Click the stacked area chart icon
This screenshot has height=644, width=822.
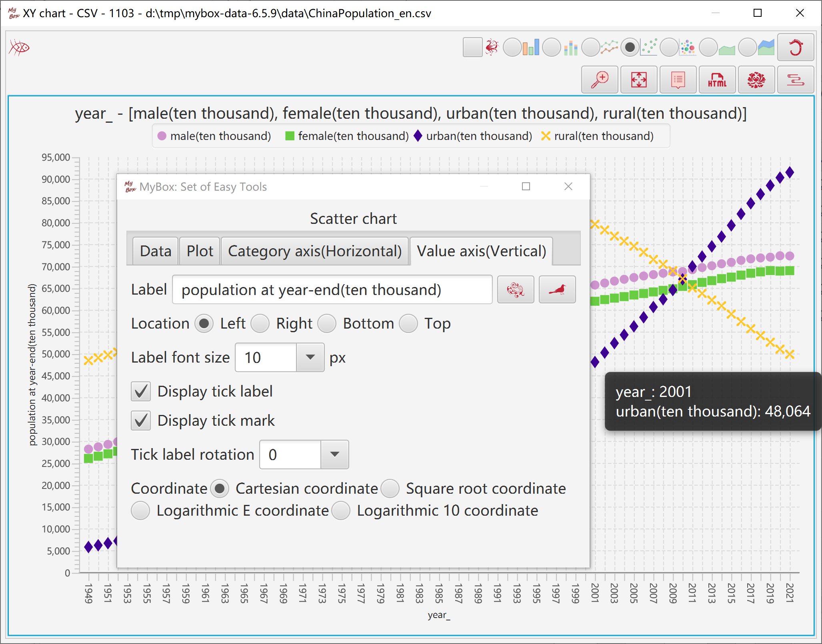(x=766, y=47)
